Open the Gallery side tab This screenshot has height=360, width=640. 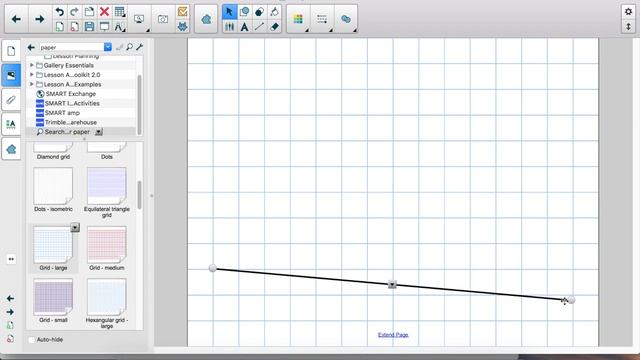point(11,75)
